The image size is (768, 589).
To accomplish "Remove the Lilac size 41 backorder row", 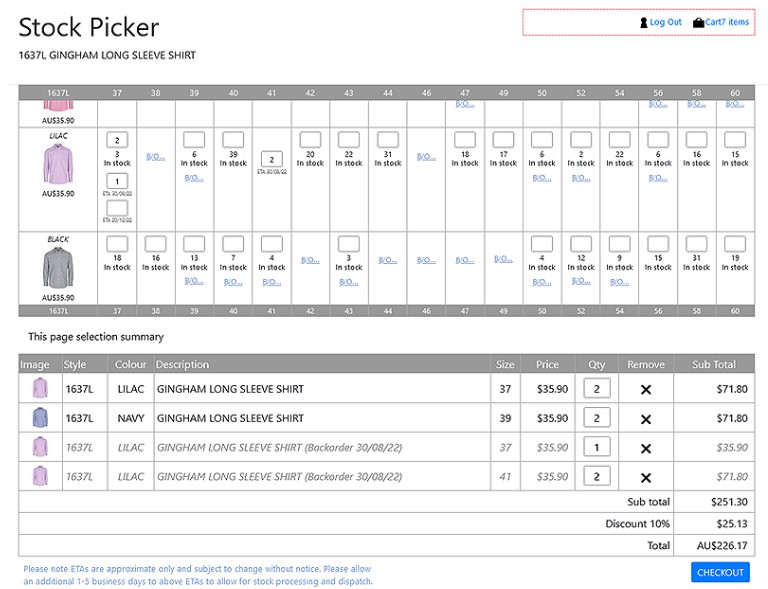I will point(645,478).
